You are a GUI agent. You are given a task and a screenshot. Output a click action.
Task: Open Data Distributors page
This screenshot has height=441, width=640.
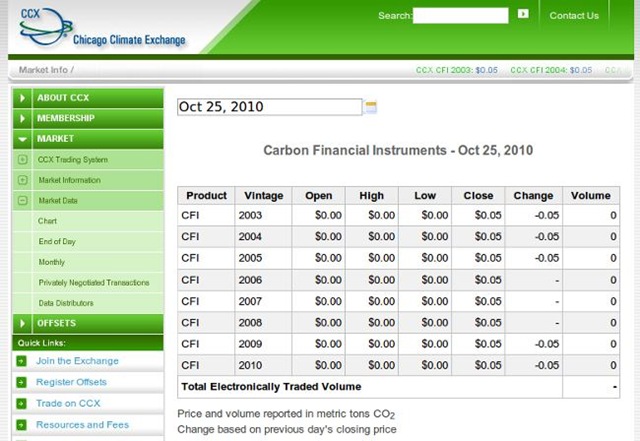point(66,303)
